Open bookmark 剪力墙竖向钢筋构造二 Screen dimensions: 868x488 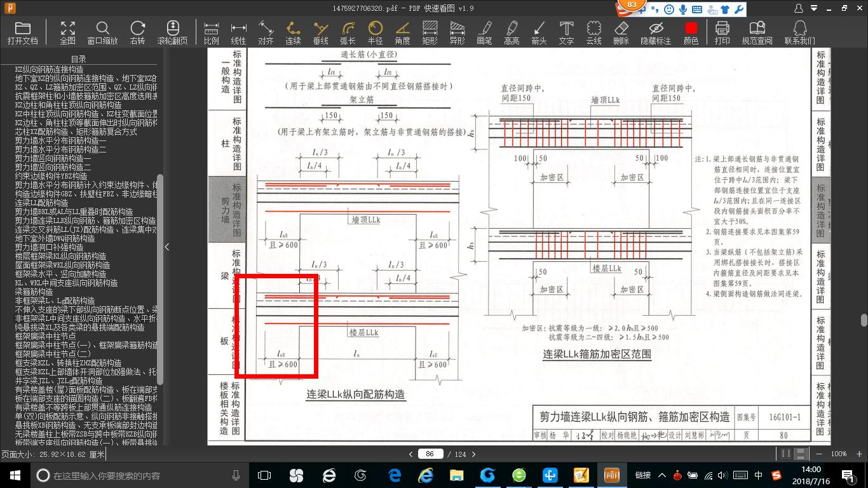[53, 166]
